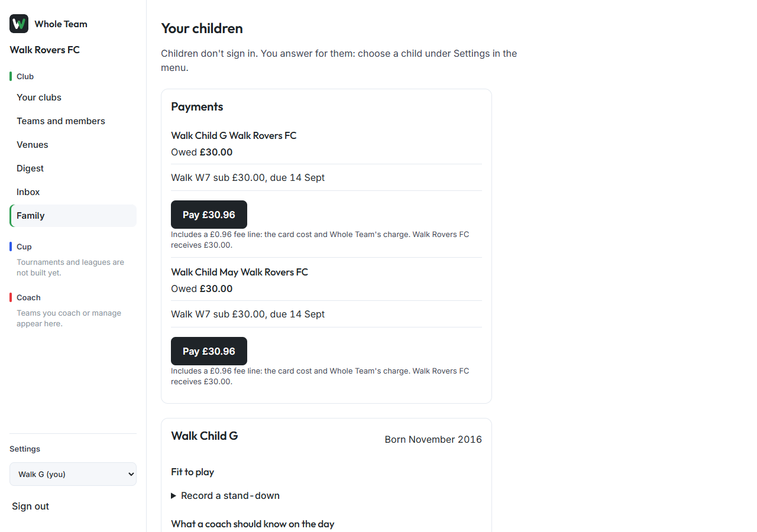Click the Whole Team brand name

click(x=61, y=24)
